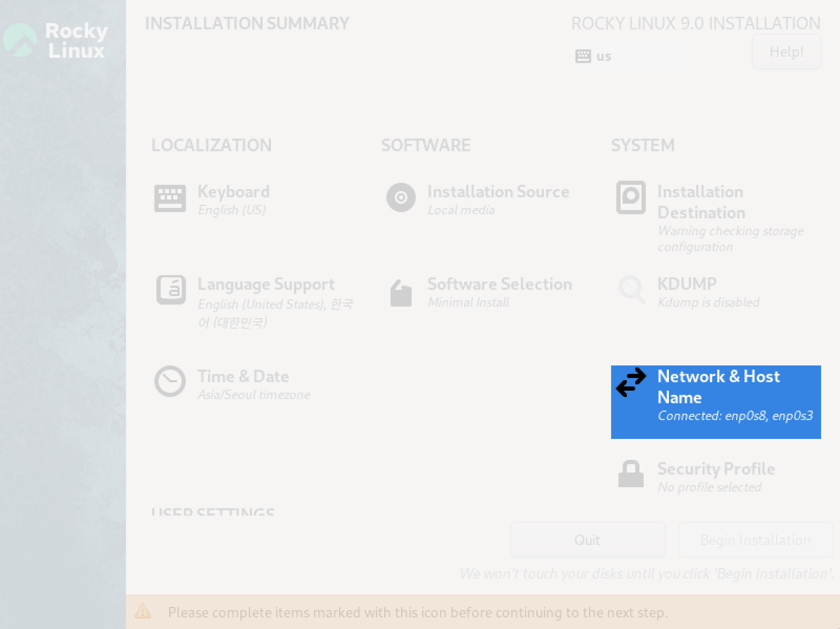The height and width of the screenshot is (629, 840).
Task: Click 'No profile selected' status text
Action: pos(709,487)
